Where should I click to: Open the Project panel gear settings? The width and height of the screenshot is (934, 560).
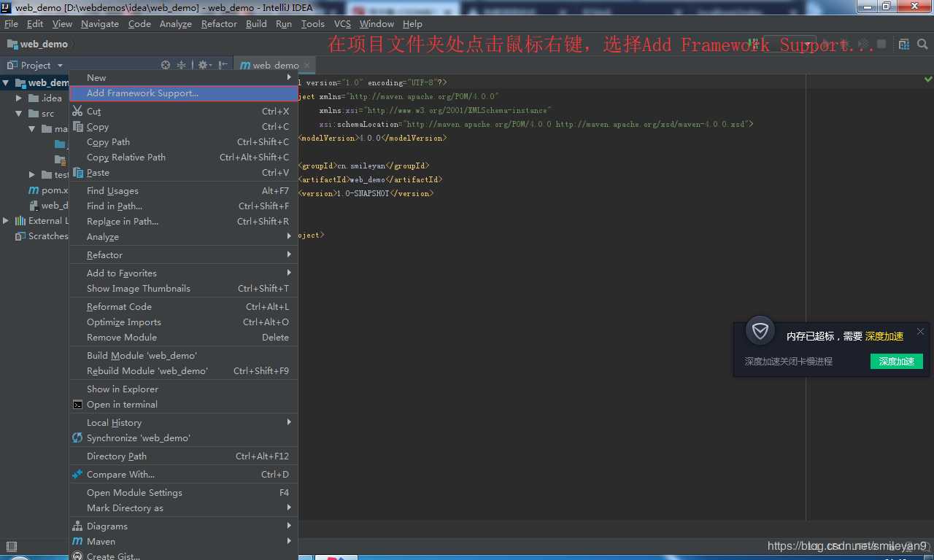(x=205, y=65)
